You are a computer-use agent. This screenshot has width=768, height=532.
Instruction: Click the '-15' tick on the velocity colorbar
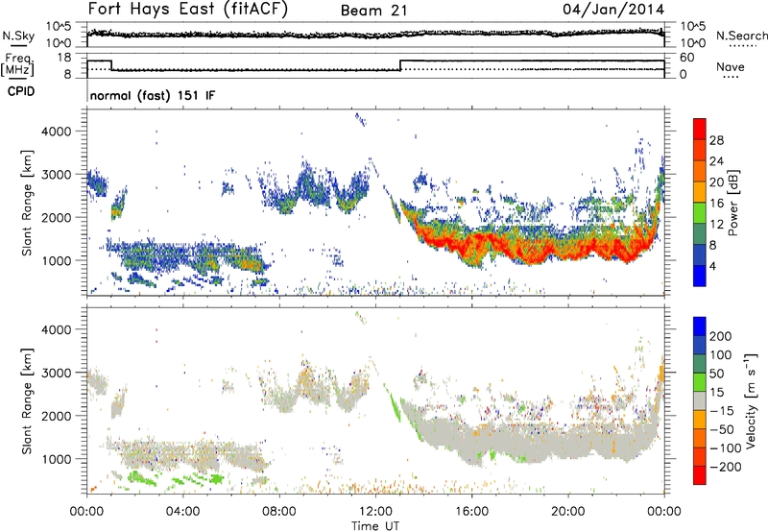pos(722,410)
